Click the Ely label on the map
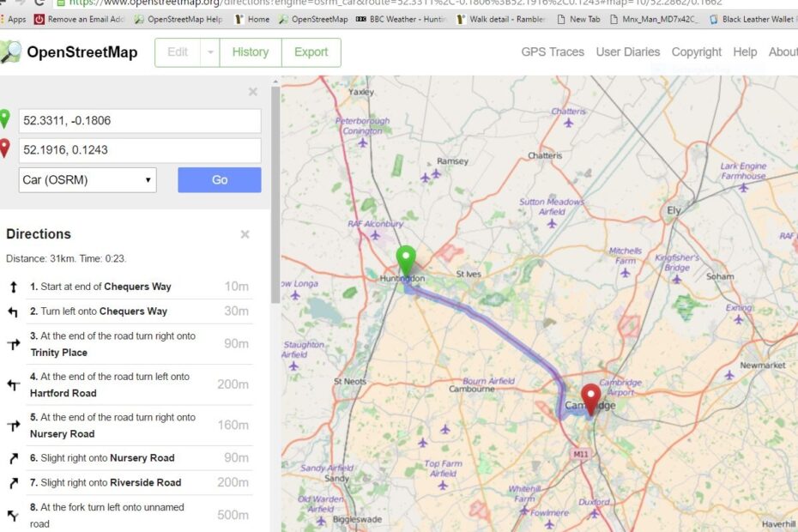798x532 pixels. click(674, 210)
